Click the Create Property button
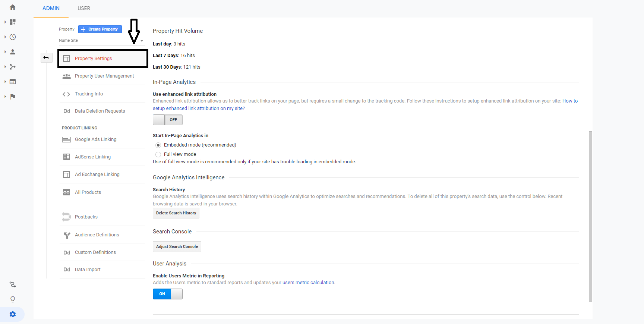 (100, 29)
